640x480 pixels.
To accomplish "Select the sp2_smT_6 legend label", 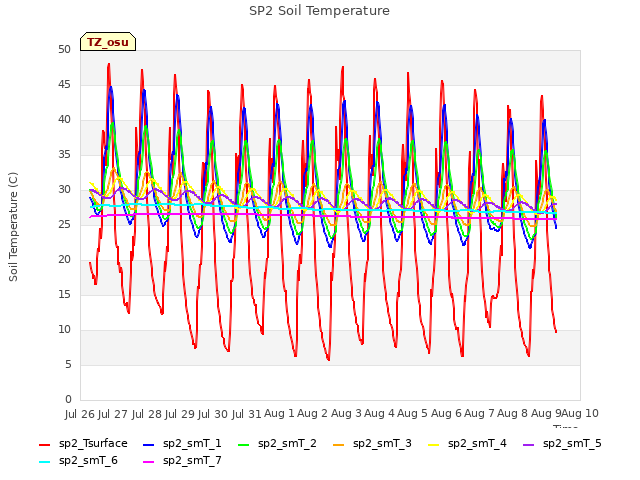I will click(x=88, y=461).
